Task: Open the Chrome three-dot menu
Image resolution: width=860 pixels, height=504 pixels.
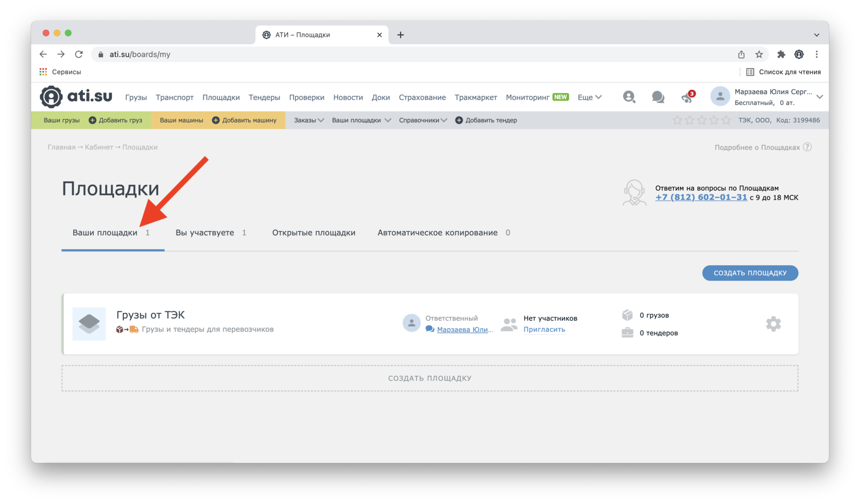Action: point(816,54)
